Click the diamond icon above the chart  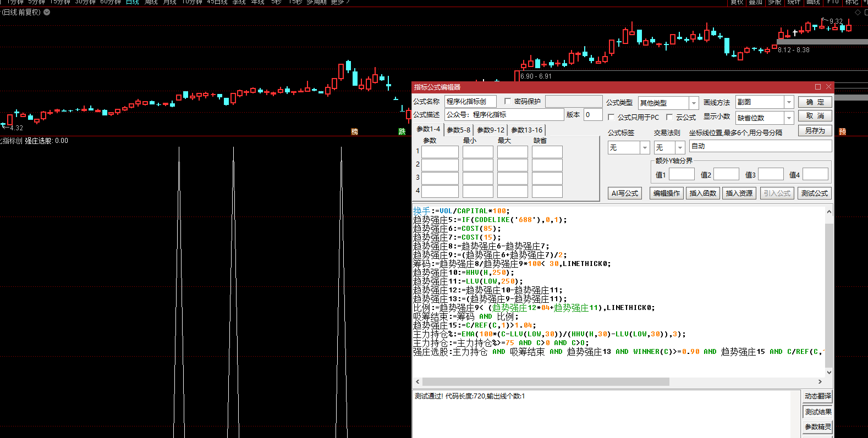pos(858,12)
